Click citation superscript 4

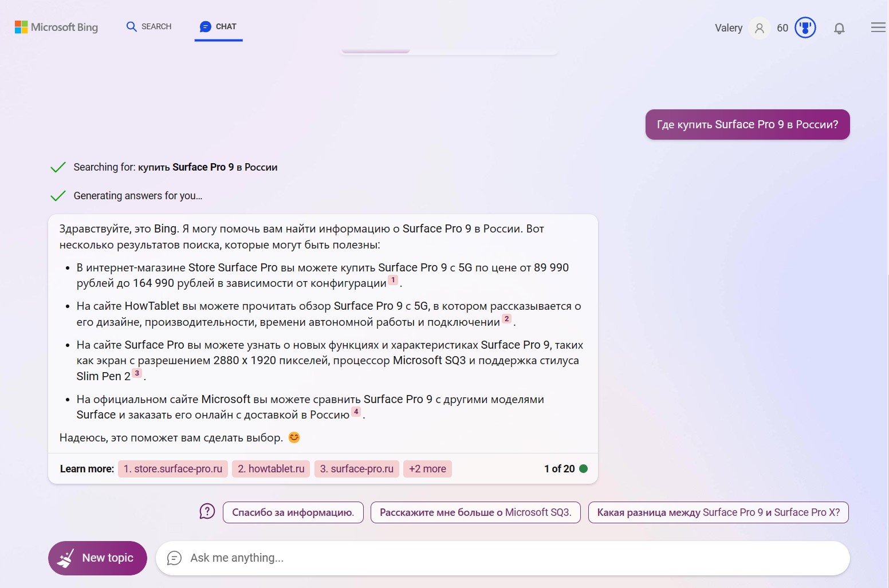pos(356,412)
